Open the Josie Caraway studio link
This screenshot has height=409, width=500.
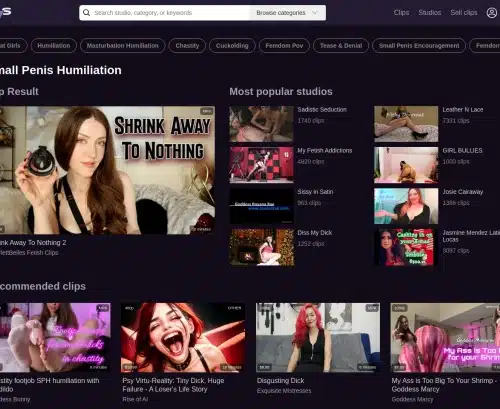pyautogui.click(x=463, y=192)
